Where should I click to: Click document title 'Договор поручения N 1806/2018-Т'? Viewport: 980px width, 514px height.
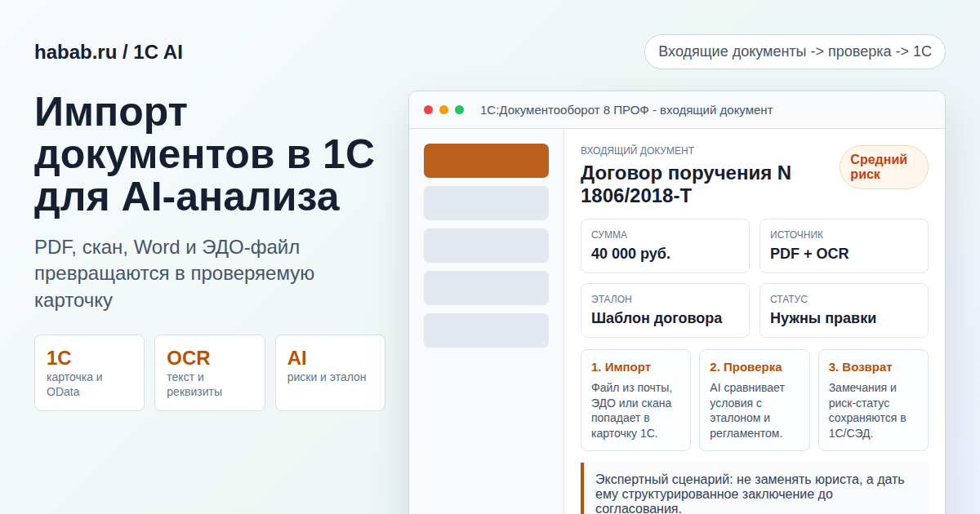(686, 184)
